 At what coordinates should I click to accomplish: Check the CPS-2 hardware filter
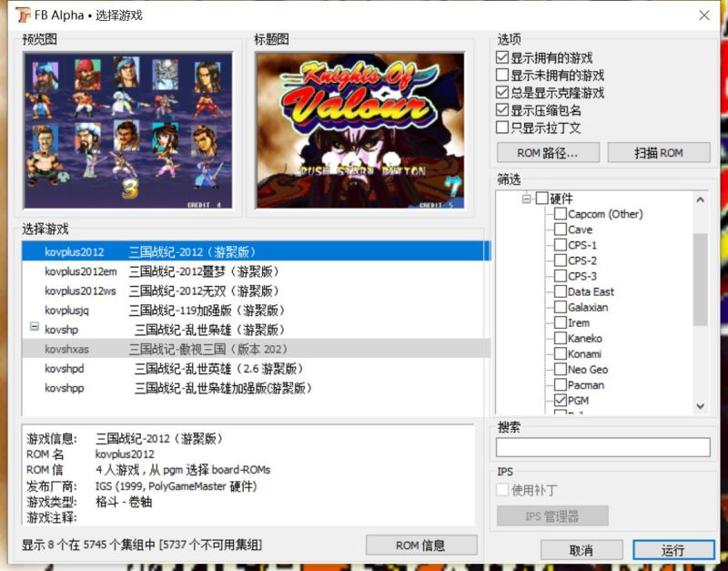(561, 260)
